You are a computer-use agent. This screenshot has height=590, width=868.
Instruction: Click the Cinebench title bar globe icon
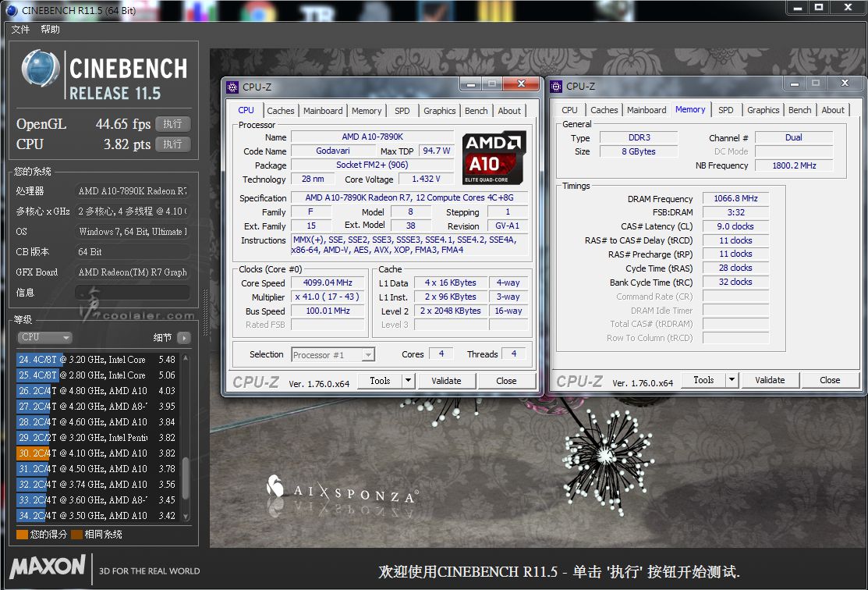click(10, 10)
